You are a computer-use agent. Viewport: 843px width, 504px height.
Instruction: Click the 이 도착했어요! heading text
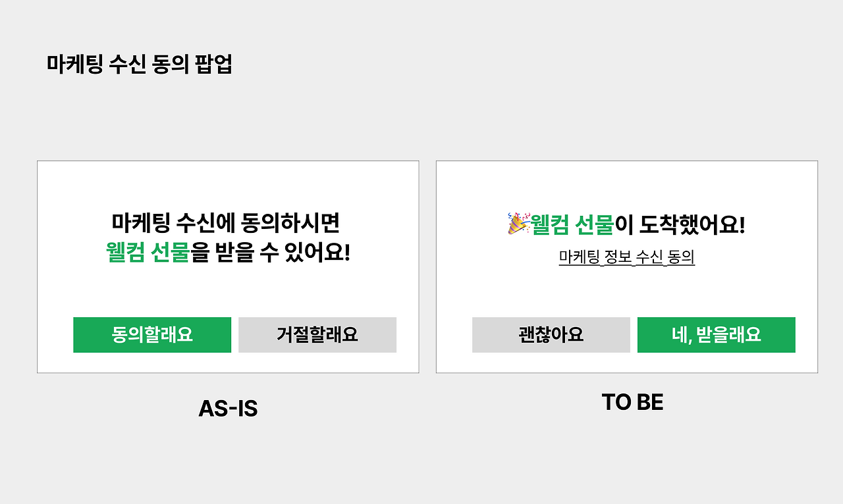click(x=680, y=225)
